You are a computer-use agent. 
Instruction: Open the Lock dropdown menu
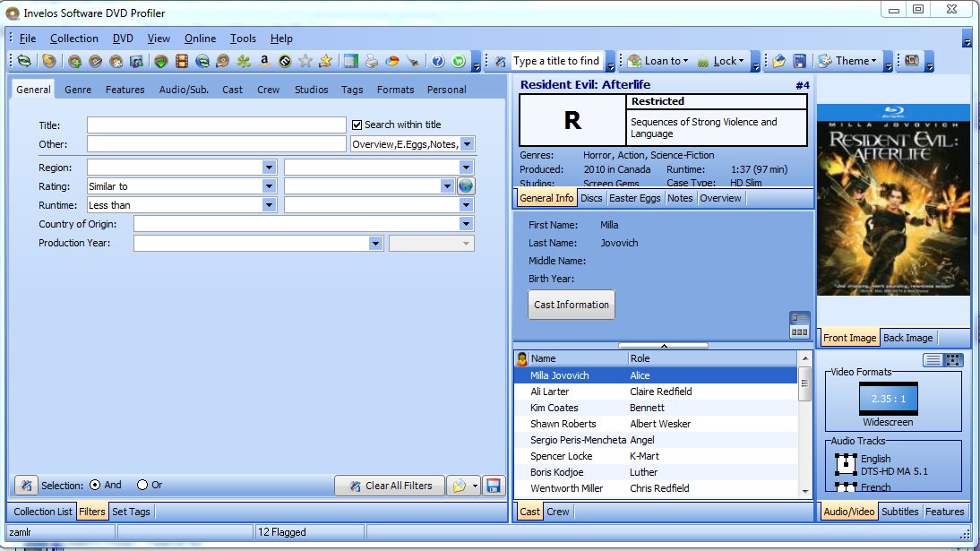tap(720, 61)
